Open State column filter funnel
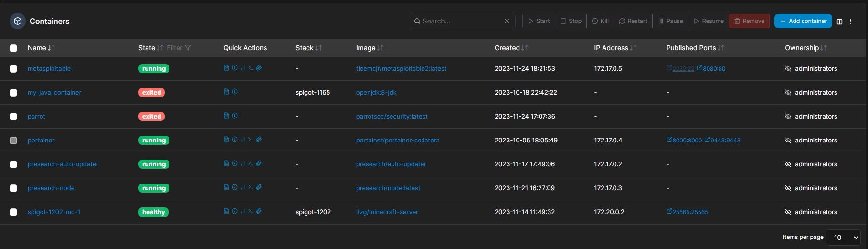Screen dimensions: 868x249 coord(188,48)
